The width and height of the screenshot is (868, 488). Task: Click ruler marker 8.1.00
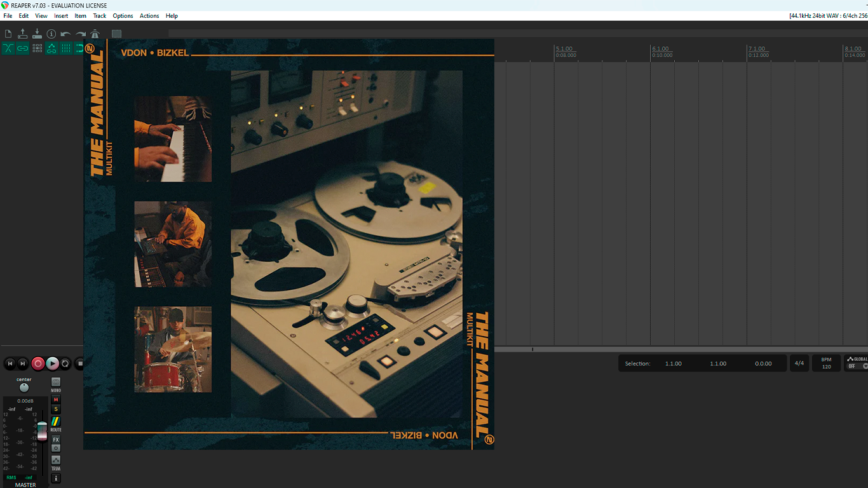tap(853, 49)
